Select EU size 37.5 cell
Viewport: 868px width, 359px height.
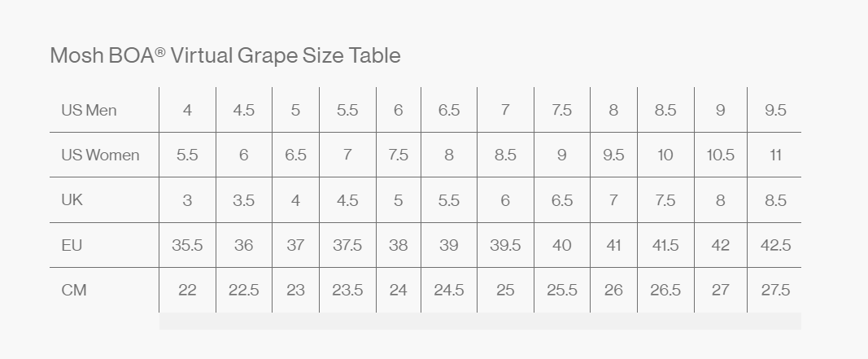[347, 245]
